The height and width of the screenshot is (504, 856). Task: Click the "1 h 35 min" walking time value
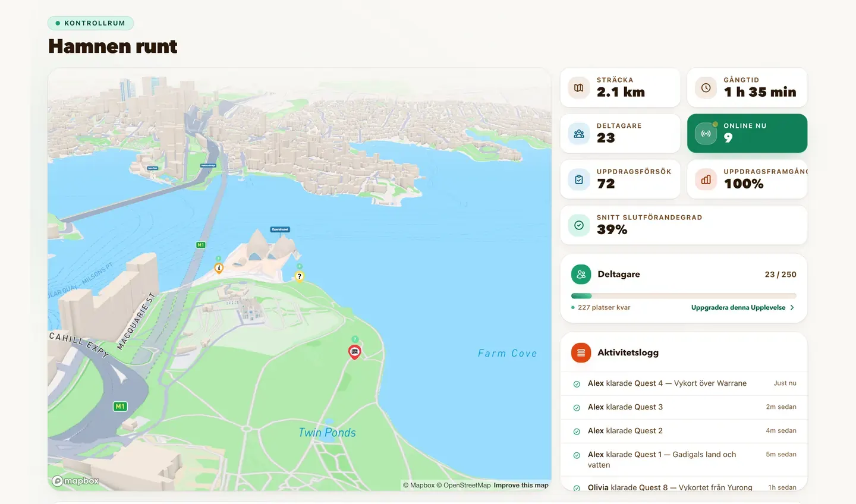click(x=760, y=92)
